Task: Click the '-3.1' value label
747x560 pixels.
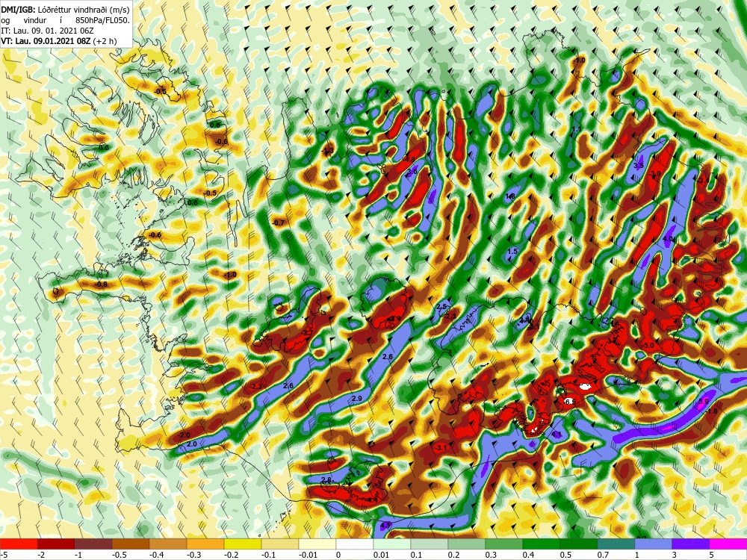Action: (441, 447)
